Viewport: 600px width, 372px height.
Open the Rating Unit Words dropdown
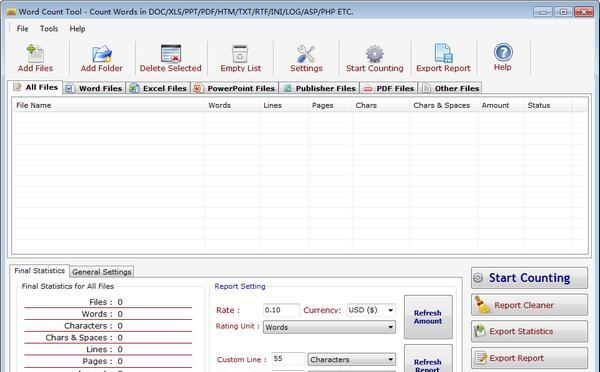(x=329, y=327)
